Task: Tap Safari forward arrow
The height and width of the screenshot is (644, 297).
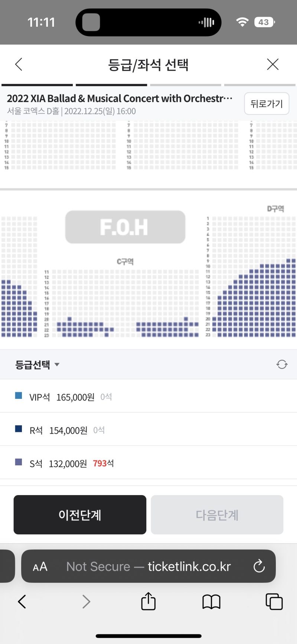Action: pyautogui.click(x=86, y=601)
